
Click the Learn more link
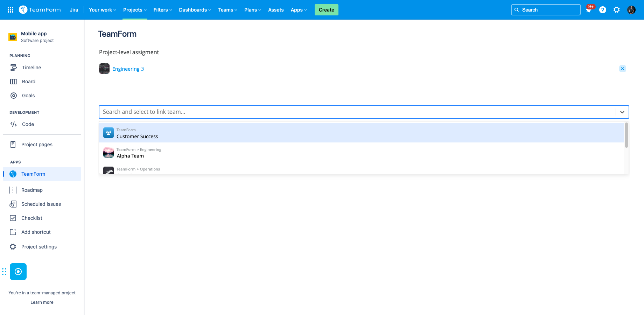(x=42, y=302)
